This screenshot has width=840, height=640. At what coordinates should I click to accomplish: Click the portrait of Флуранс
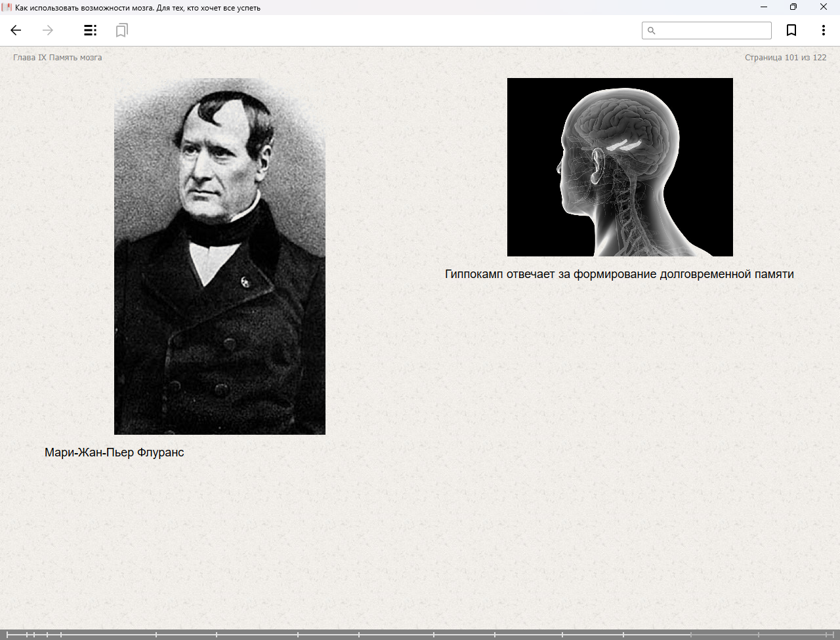click(x=220, y=256)
